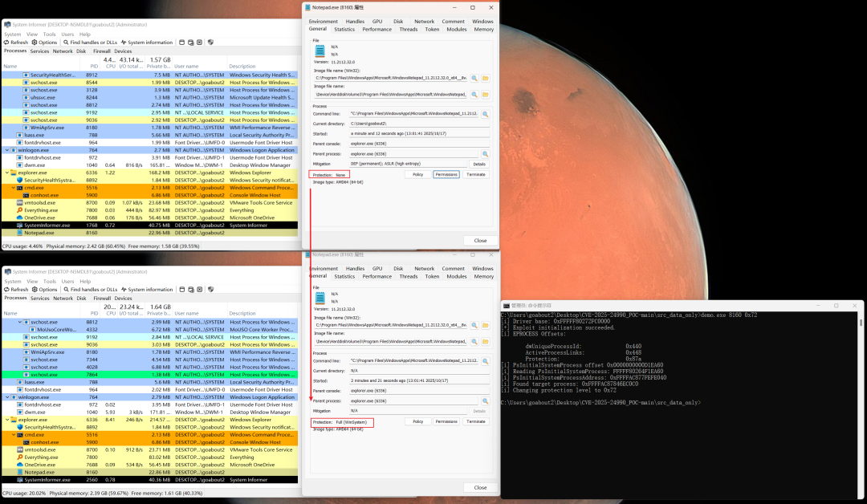Collapse explorer.exe tree in the upper process list
Screen dimensions: 867x504
pyautogui.click(x=7, y=173)
